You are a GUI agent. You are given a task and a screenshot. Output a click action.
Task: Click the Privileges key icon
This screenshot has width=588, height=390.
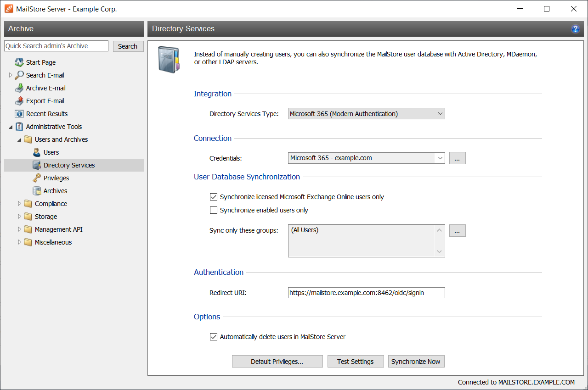coord(37,178)
